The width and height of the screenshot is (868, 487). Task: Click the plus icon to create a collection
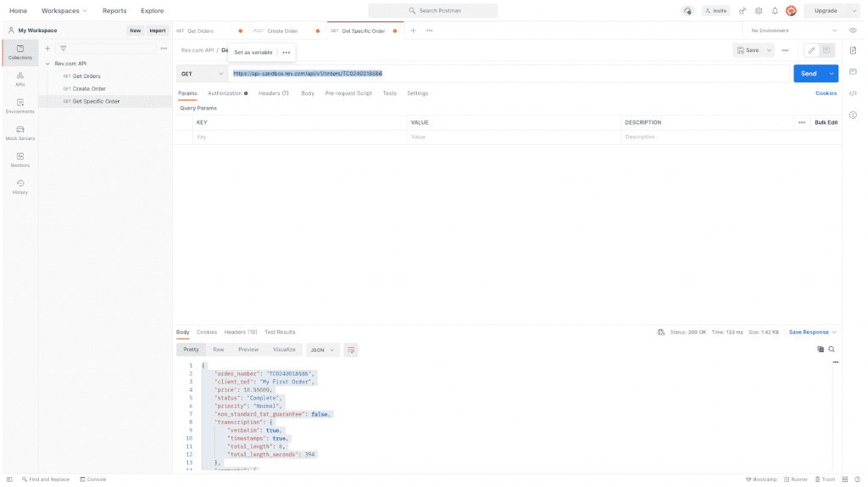pyautogui.click(x=47, y=48)
